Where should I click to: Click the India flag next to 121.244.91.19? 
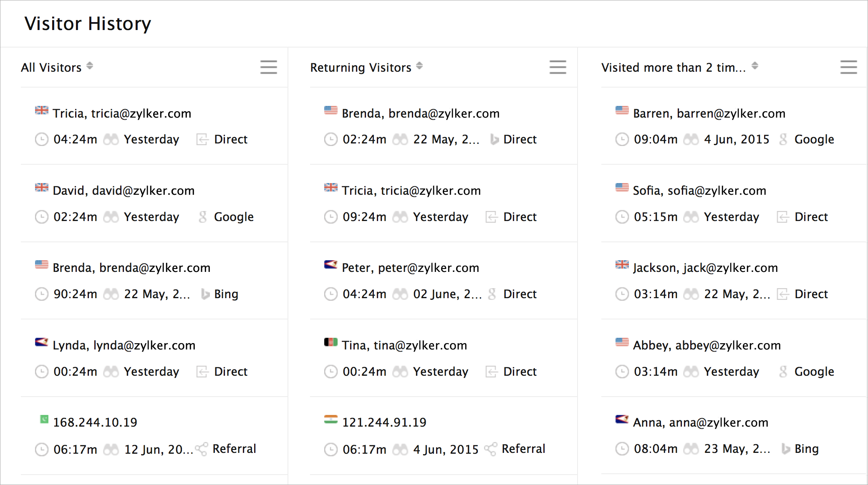click(331, 420)
